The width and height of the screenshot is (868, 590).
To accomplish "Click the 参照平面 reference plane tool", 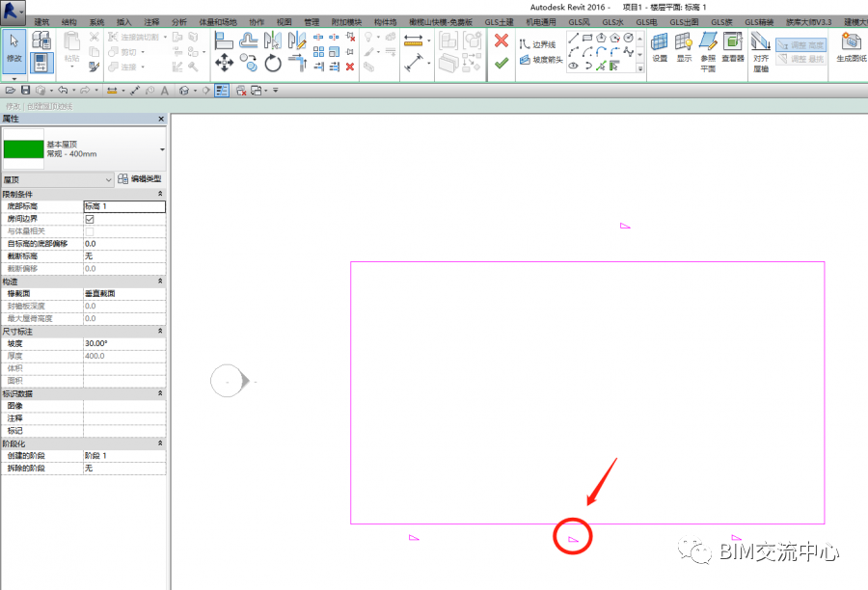I will [708, 53].
